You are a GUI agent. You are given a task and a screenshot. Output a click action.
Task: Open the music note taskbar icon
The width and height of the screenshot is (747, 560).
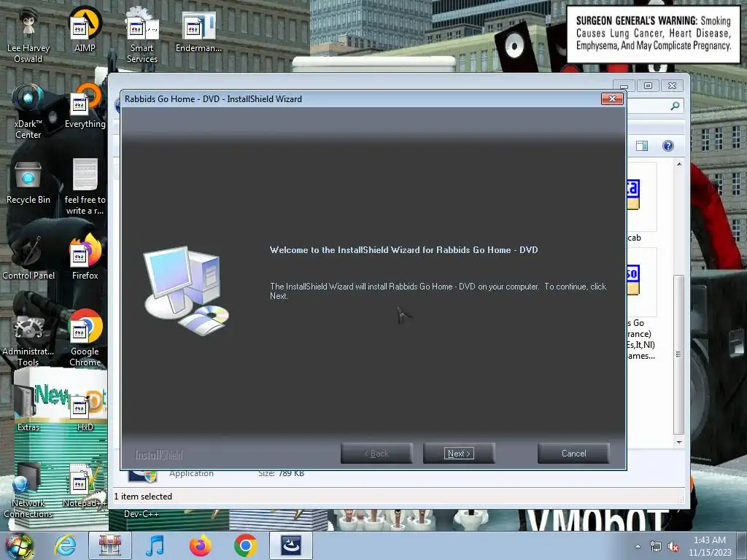[x=155, y=545]
